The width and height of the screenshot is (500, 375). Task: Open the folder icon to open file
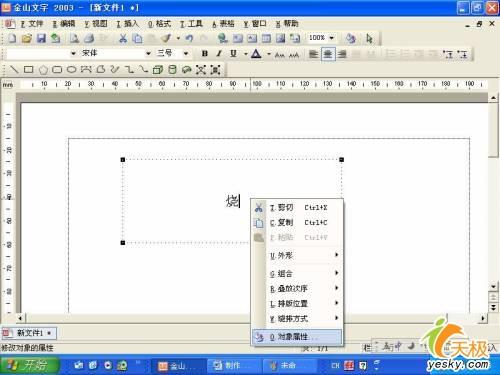pyautogui.click(x=27, y=38)
